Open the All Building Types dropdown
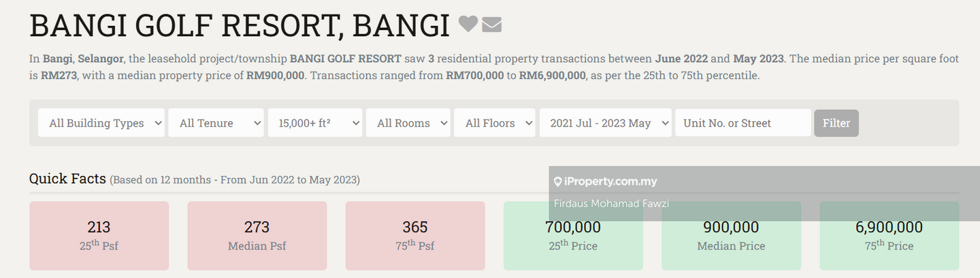Viewport: 980px width, 278px height. [x=101, y=123]
